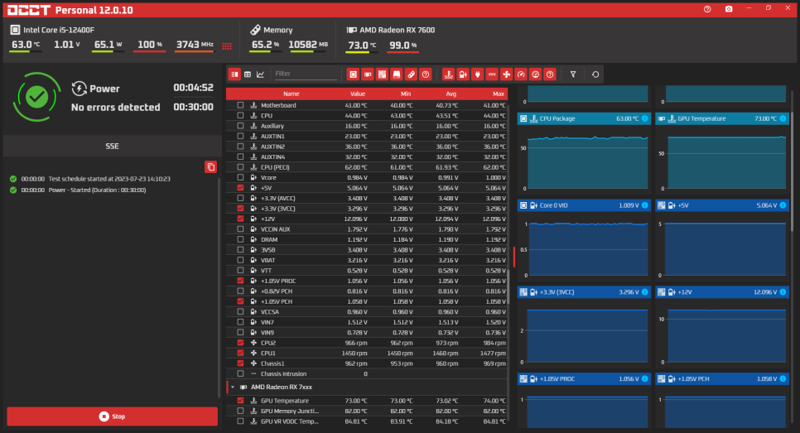Screen dimensions: 800x433
Task: Sort by the Max column header
Action: pyautogui.click(x=498, y=94)
